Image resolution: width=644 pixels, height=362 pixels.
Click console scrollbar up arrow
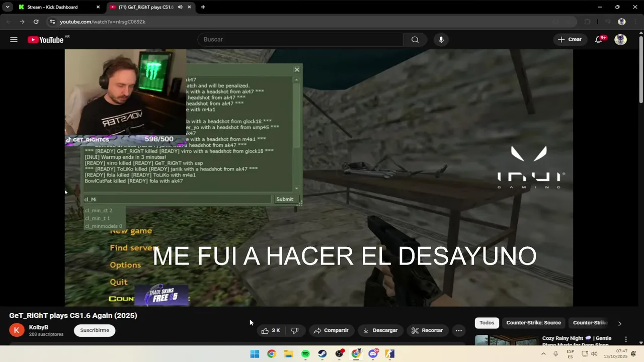(x=296, y=80)
